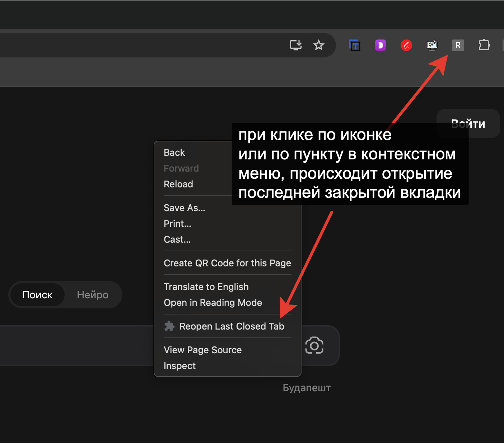Switch to the Нейро tab
Viewport: 504px width, 443px height.
[92, 295]
